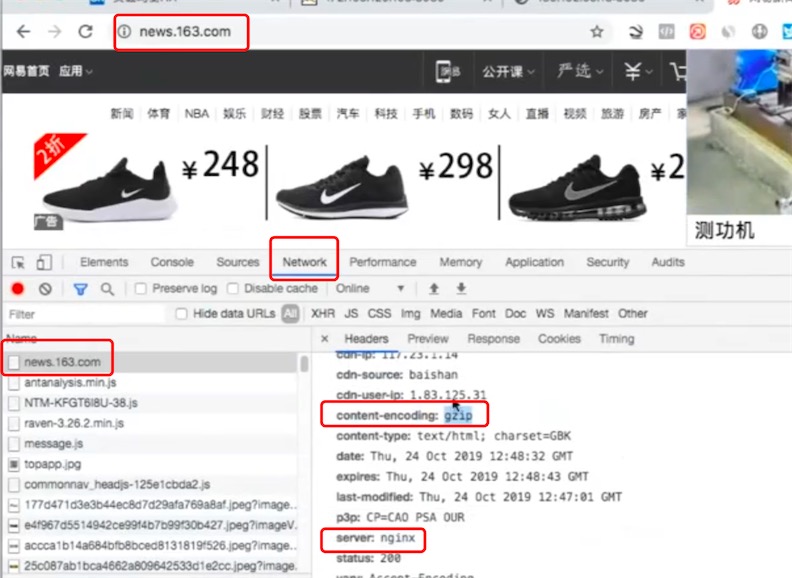Click the import HAR upload arrow

(x=433, y=288)
